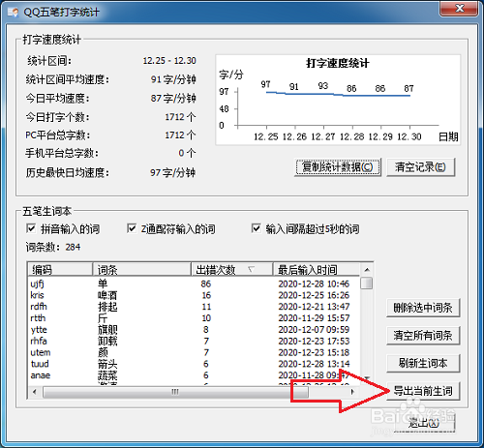The image size is (484, 448).
Task: Click the list's vertical scroll up arrow
Action: pyautogui.click(x=367, y=269)
